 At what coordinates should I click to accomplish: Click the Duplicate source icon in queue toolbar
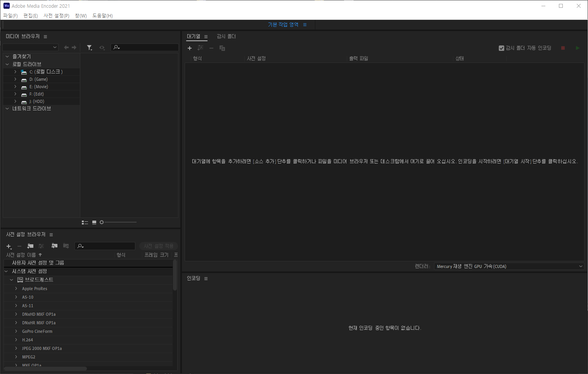pyautogui.click(x=222, y=48)
